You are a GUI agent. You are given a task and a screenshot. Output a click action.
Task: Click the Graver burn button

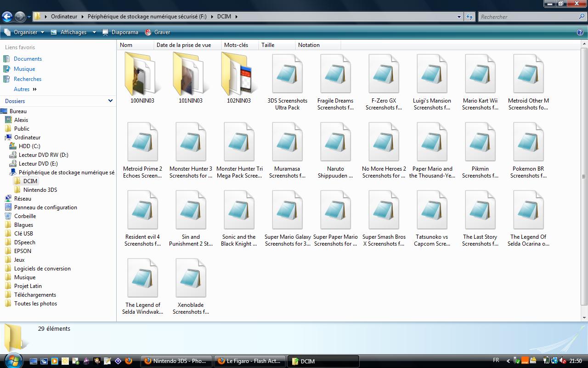pyautogui.click(x=158, y=32)
